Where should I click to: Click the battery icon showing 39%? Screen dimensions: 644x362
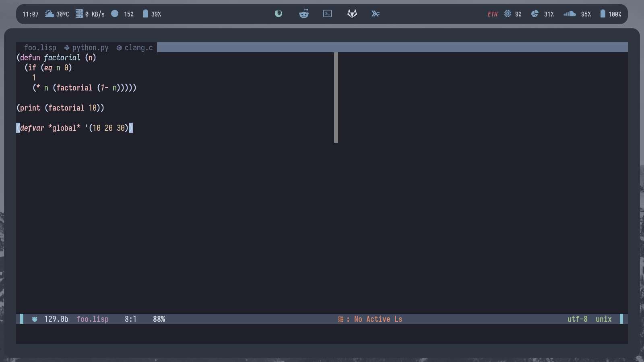pyautogui.click(x=146, y=14)
